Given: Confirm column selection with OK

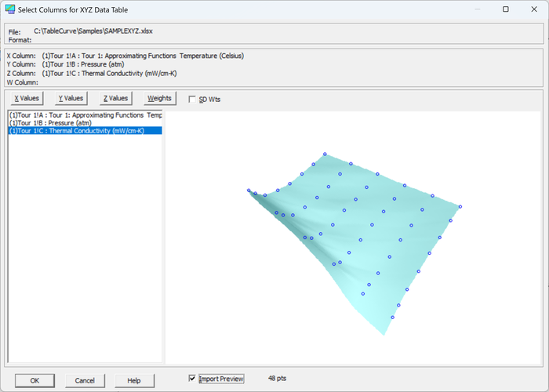Looking at the screenshot, I should coord(35,380).
